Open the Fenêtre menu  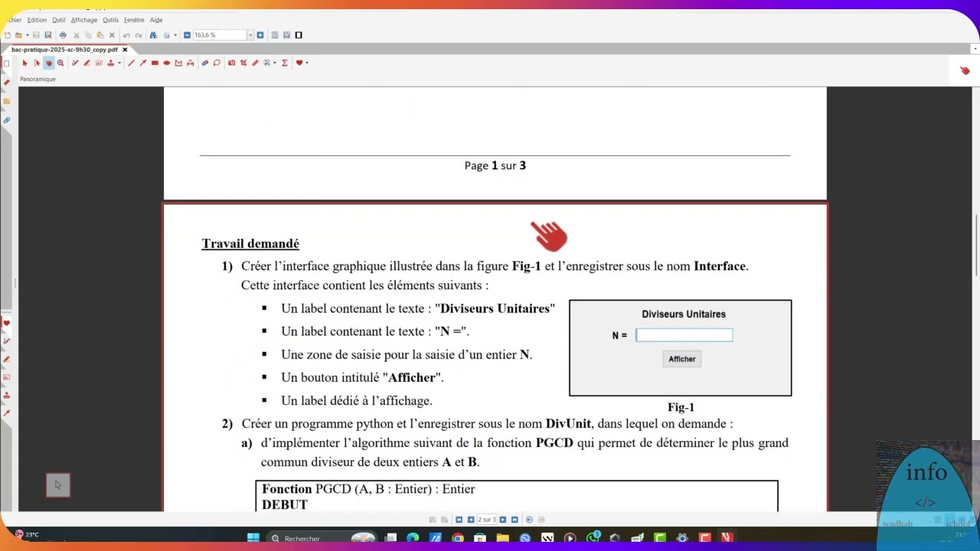point(134,20)
